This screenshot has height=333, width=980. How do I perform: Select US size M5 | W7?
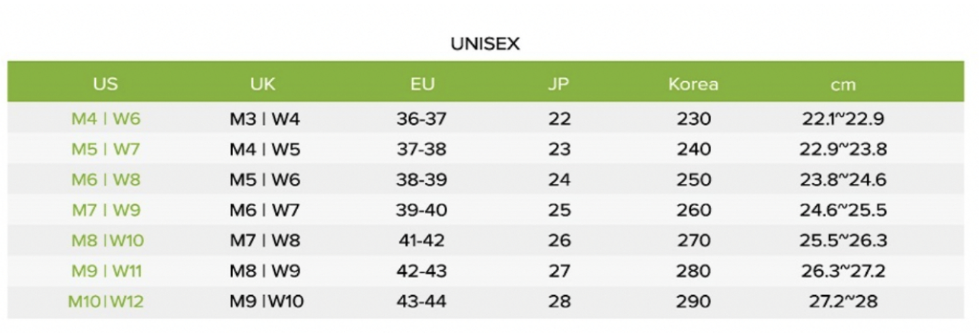click(106, 149)
